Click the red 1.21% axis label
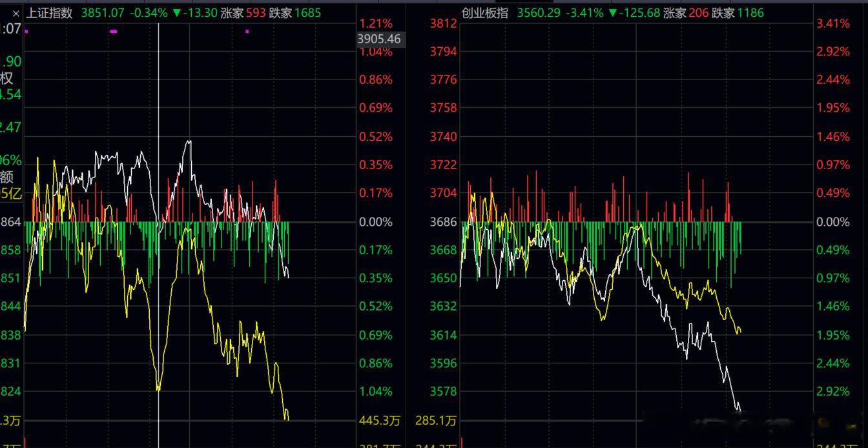The height and width of the screenshot is (448, 868). pyautogui.click(x=376, y=23)
